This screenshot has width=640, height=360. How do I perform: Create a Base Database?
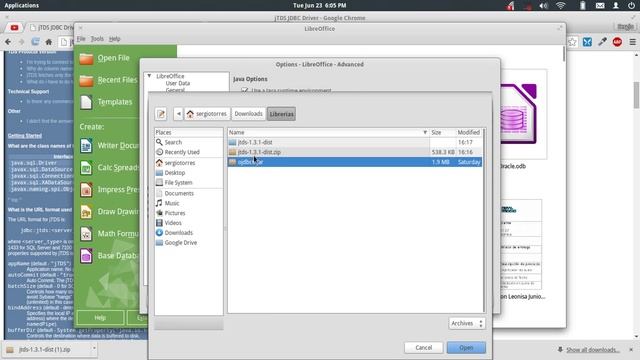(109, 256)
